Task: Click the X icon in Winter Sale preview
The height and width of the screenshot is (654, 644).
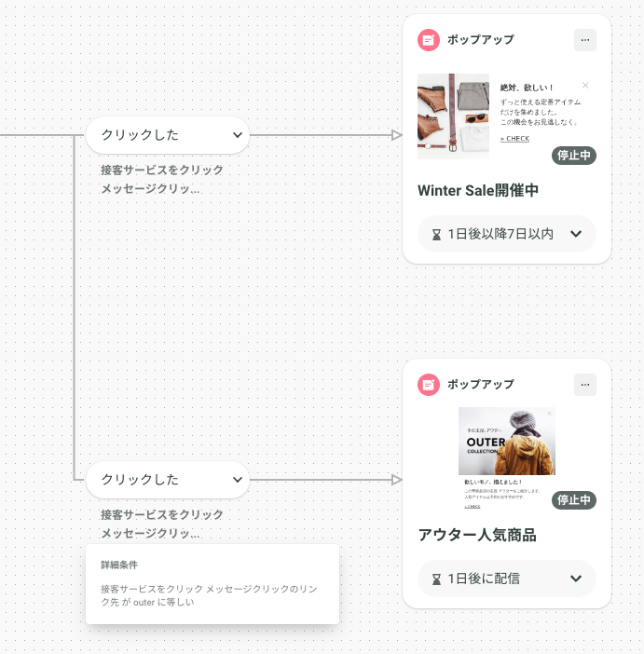Action: (585, 85)
